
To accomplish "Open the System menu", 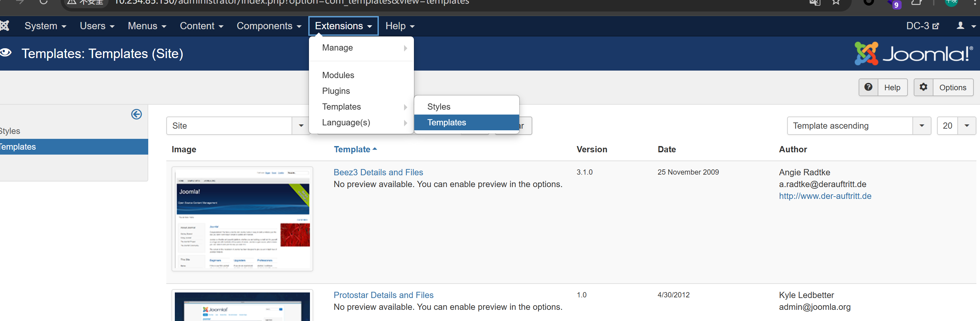I will pos(45,26).
